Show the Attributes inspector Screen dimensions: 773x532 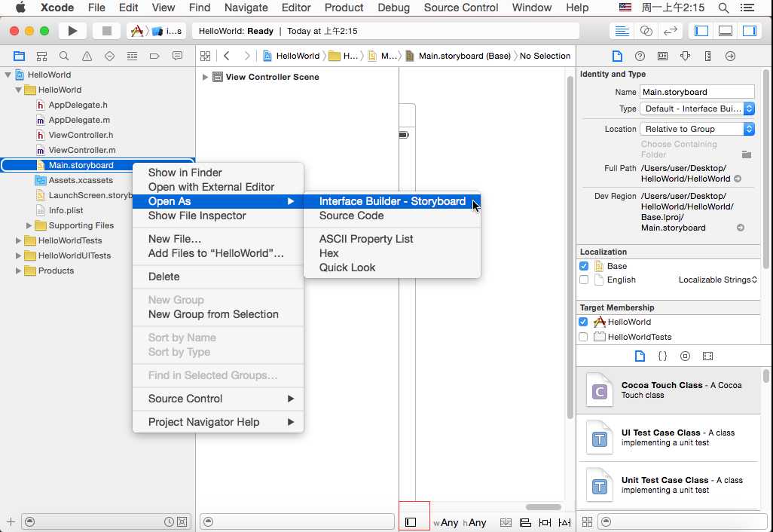pyautogui.click(x=686, y=56)
